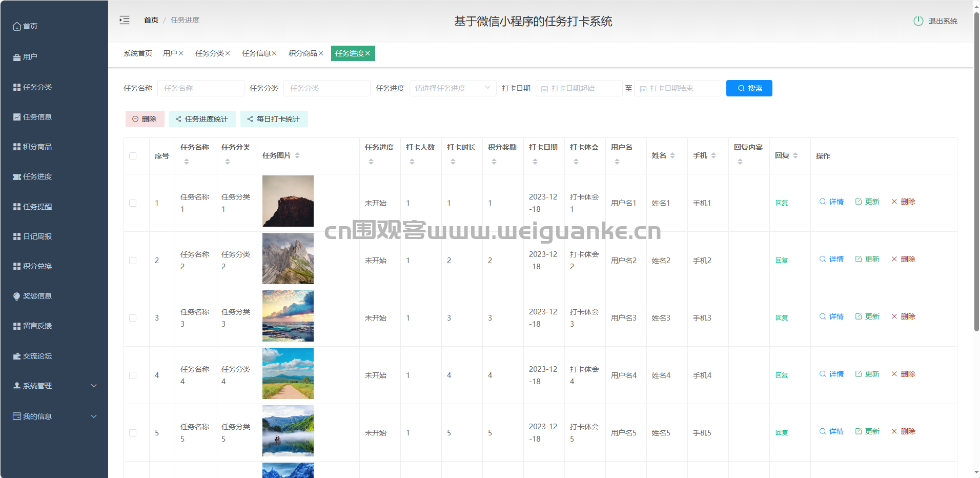The height and width of the screenshot is (478, 980).
Task: Delete row 2 using its 删除 action
Action: (903, 259)
